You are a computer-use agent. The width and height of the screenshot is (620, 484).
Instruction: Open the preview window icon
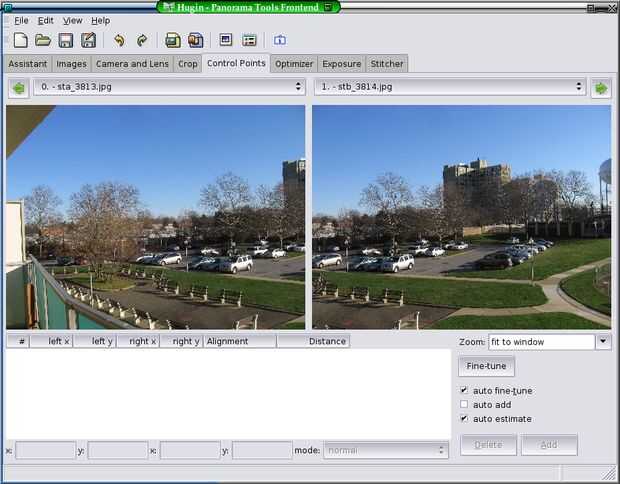pyautogui.click(x=226, y=40)
